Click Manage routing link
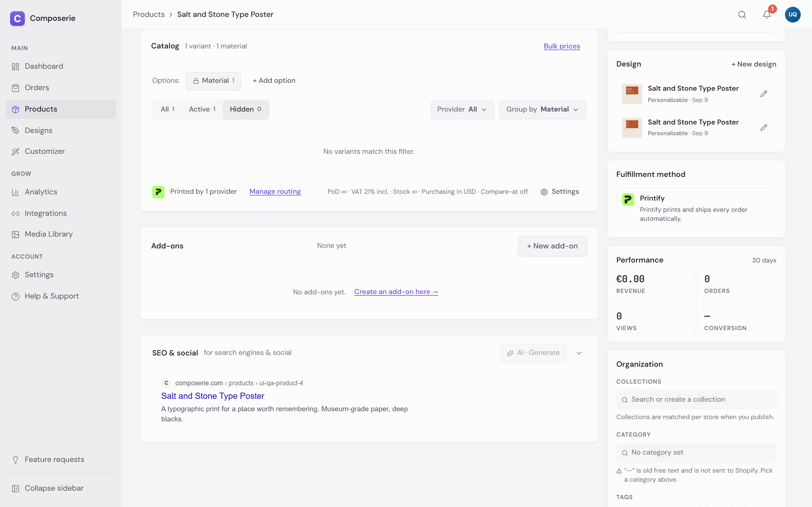812x507 pixels. tap(275, 192)
